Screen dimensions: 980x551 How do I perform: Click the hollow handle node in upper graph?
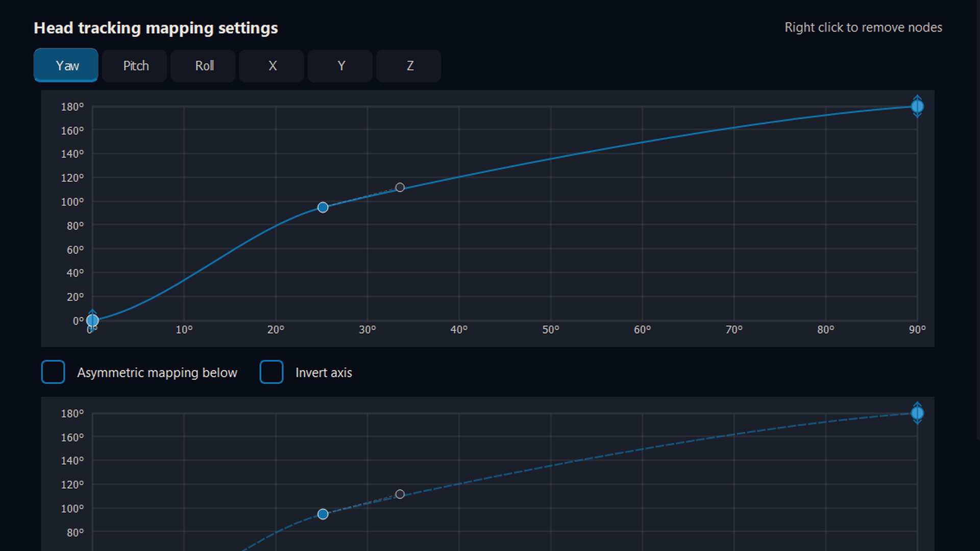click(400, 187)
